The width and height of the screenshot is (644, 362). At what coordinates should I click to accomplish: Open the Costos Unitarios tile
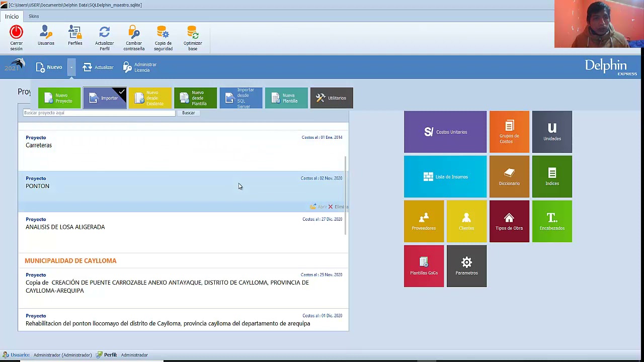[445, 132]
